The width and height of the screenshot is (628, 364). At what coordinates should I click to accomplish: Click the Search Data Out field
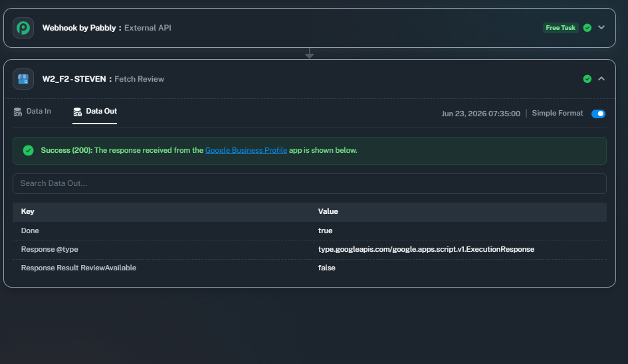tap(309, 183)
